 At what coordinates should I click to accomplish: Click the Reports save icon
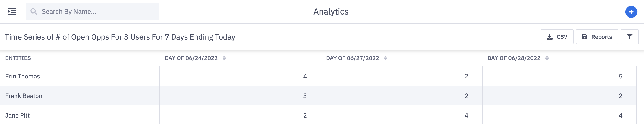(x=585, y=37)
